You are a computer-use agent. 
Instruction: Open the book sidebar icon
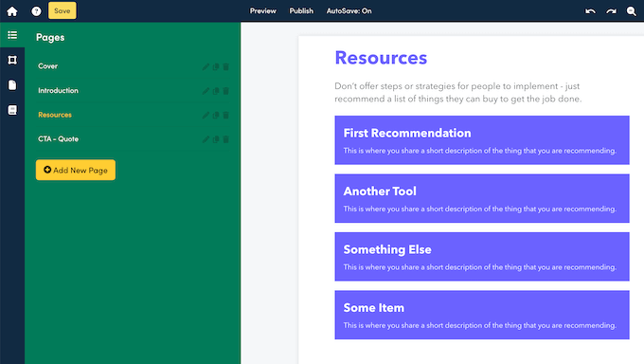(12, 110)
